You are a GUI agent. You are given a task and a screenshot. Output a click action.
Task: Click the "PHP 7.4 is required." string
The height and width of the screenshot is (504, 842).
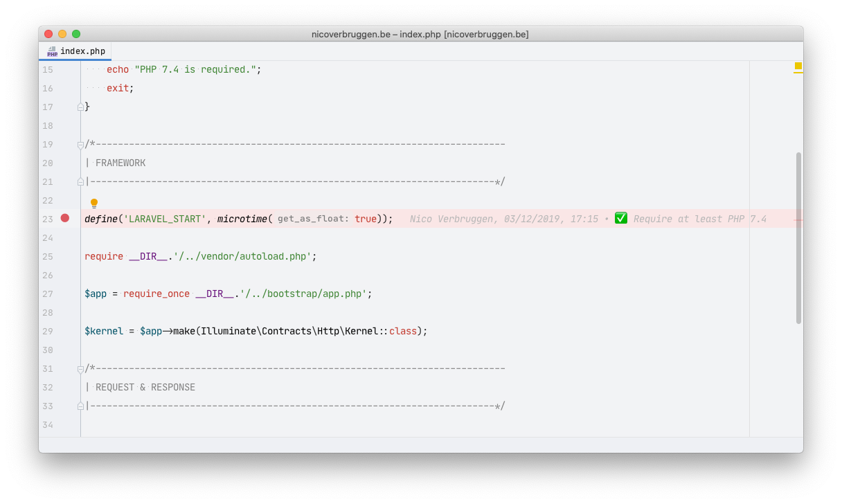click(195, 69)
